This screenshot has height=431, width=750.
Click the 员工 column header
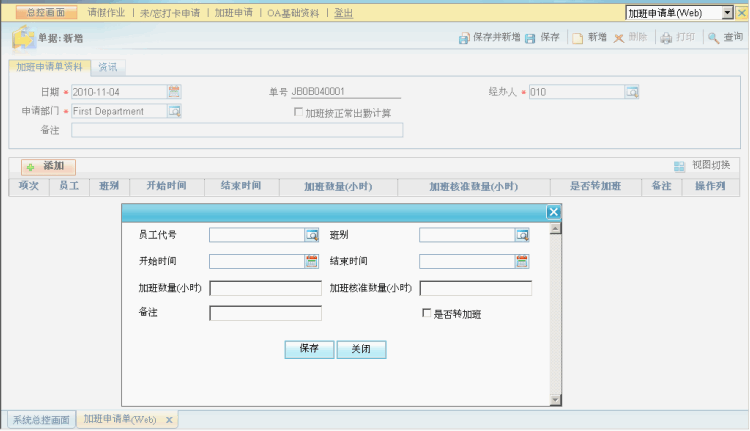pyautogui.click(x=69, y=186)
